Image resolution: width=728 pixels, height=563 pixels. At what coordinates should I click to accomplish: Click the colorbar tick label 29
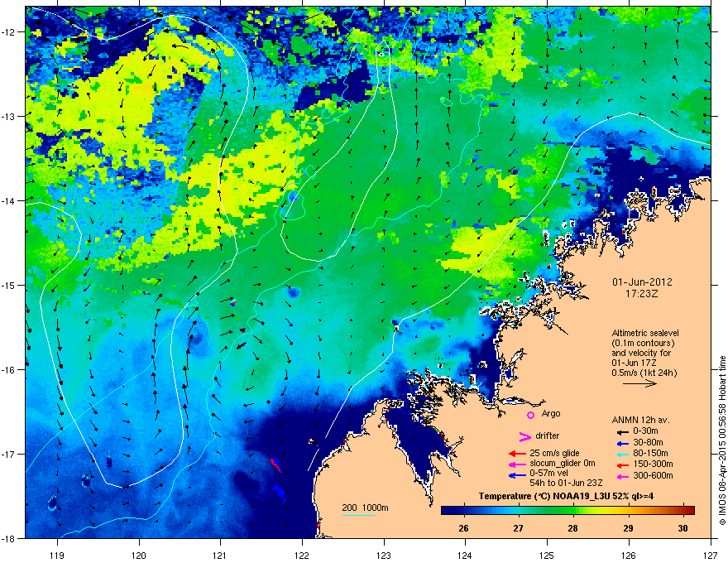pyautogui.click(x=628, y=528)
